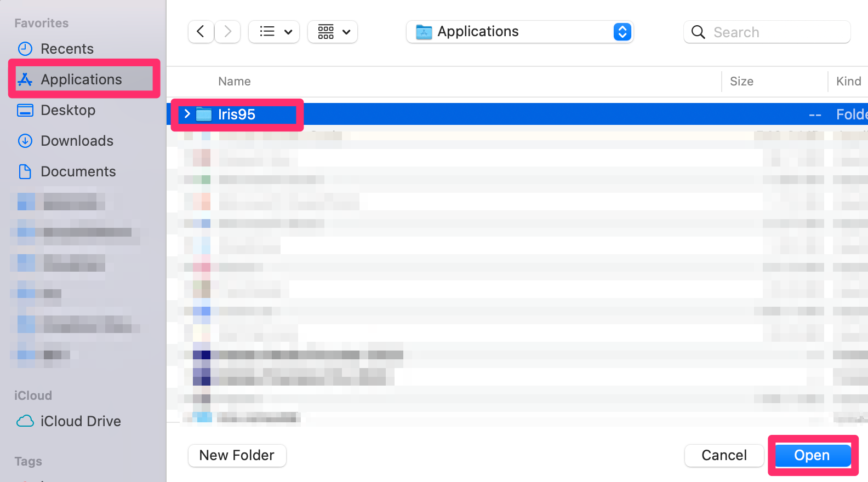
Task: Click the Recents clock icon
Action: tap(25, 49)
